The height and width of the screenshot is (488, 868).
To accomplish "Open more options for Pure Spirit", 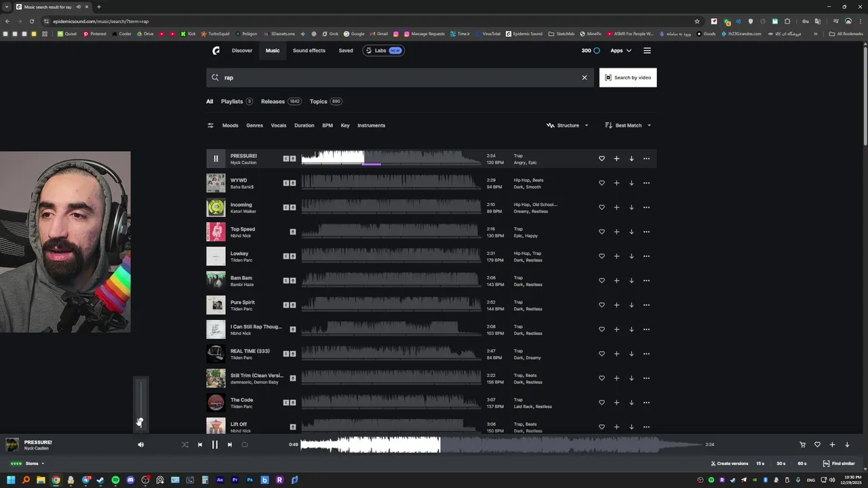I will pos(646,305).
